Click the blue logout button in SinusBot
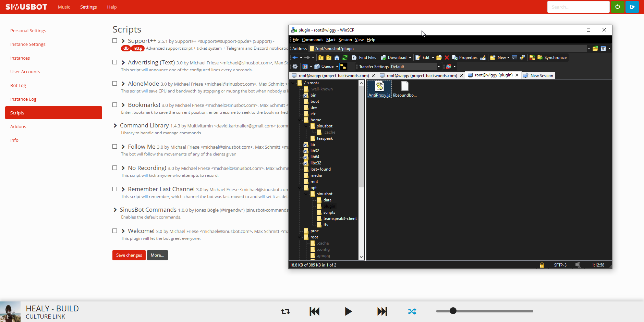This screenshot has width=644, height=322. coord(632,7)
